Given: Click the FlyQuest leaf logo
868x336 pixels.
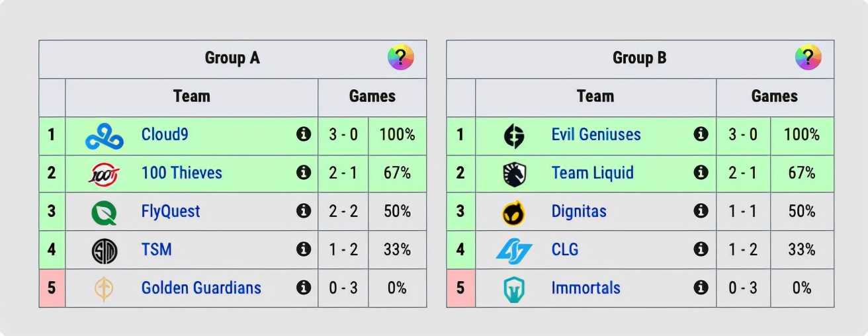Looking at the screenshot, I should [104, 212].
